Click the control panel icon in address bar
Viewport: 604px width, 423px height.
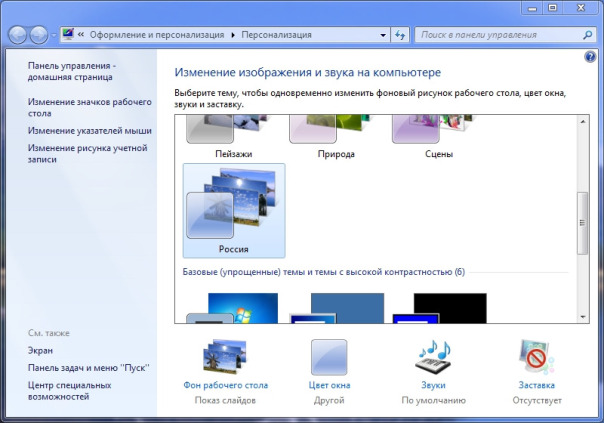pyautogui.click(x=68, y=34)
